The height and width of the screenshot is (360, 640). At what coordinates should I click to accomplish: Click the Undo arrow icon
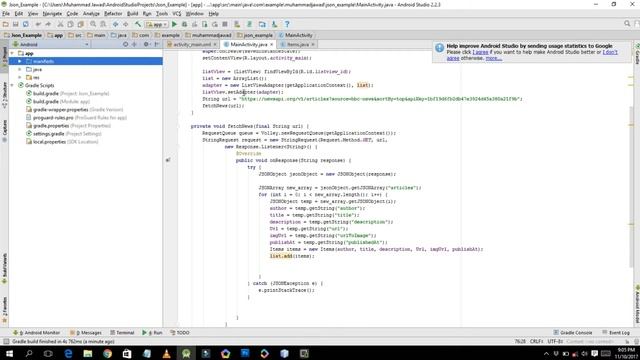38,24
